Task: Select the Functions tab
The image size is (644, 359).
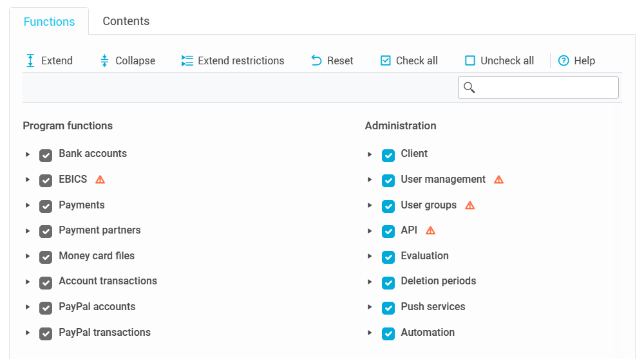Action: pyautogui.click(x=49, y=21)
